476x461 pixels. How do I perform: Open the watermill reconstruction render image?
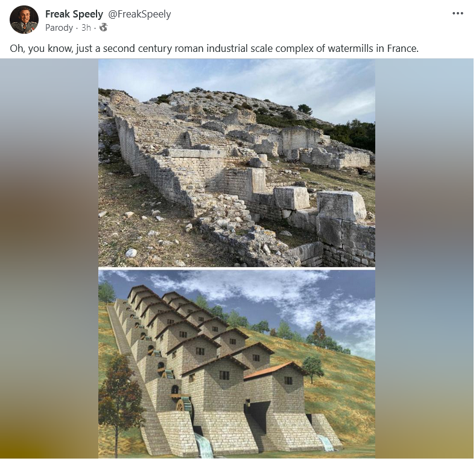pos(236,364)
